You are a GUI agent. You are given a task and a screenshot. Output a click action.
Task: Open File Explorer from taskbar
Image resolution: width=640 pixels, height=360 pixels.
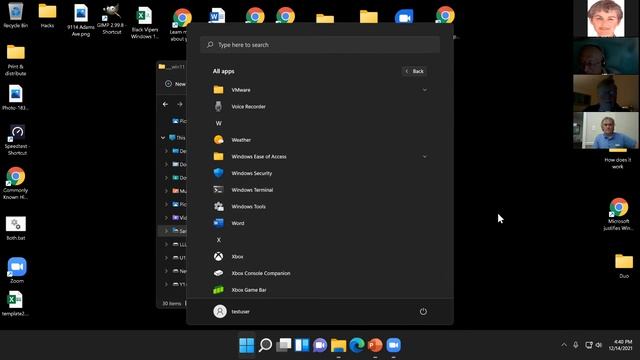tap(338, 345)
